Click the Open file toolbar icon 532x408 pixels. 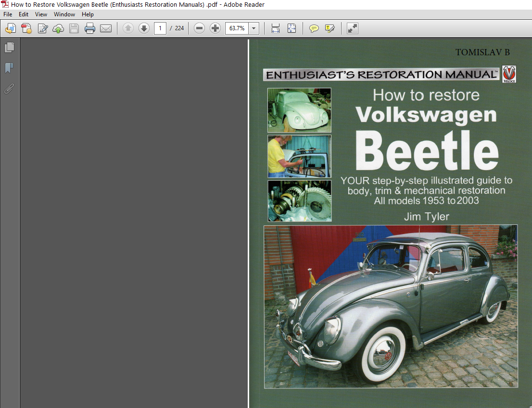pos(10,28)
